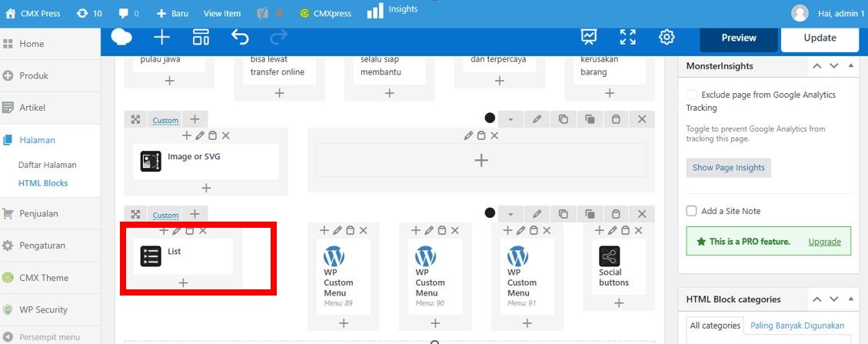Move HTML Block categories panel up

tap(817, 299)
